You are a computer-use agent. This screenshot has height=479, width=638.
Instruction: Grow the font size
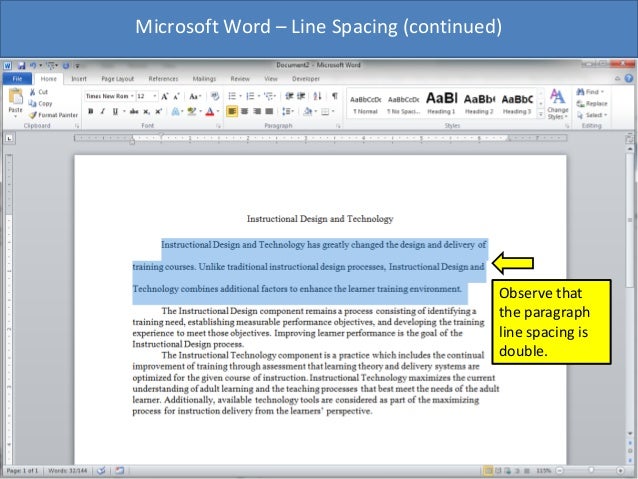point(164,96)
